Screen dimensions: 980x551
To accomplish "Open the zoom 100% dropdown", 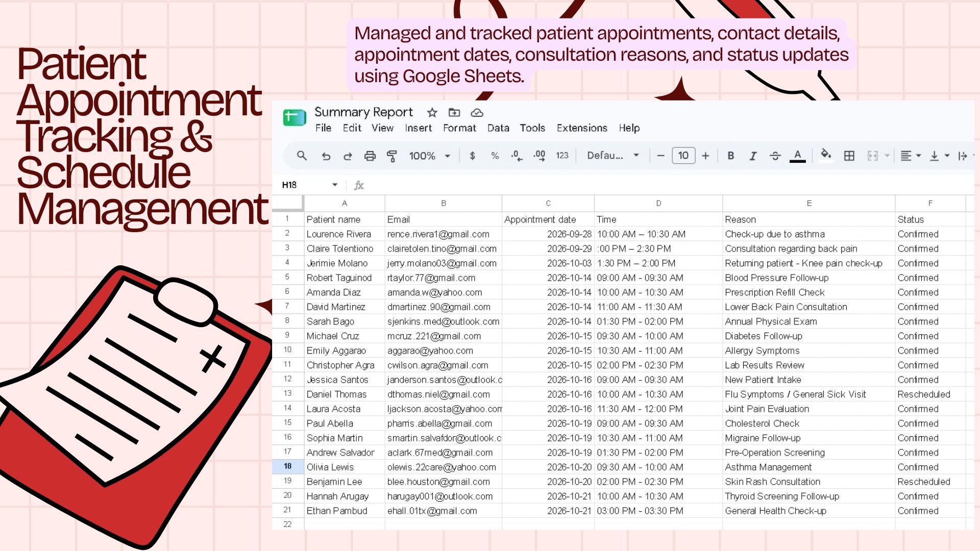I will [430, 156].
